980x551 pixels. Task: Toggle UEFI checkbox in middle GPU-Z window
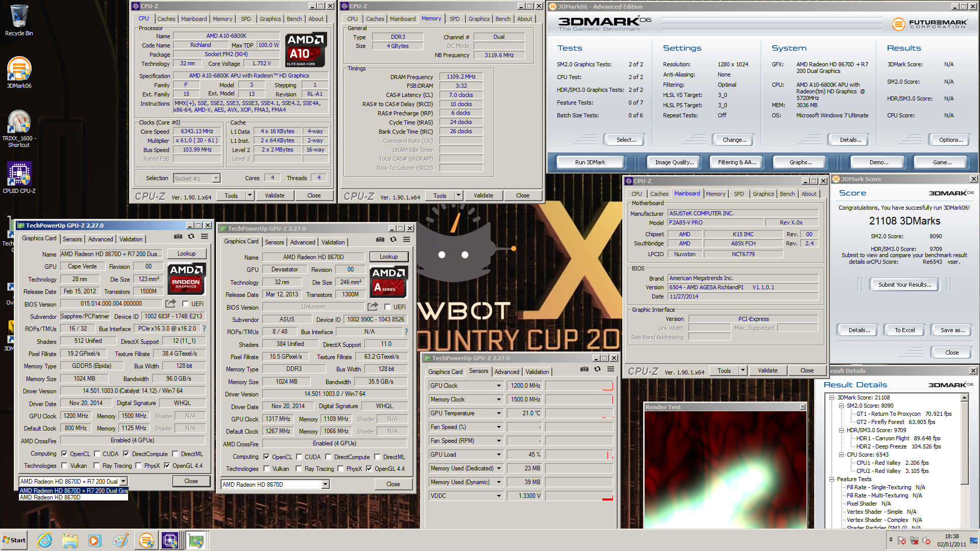point(388,307)
